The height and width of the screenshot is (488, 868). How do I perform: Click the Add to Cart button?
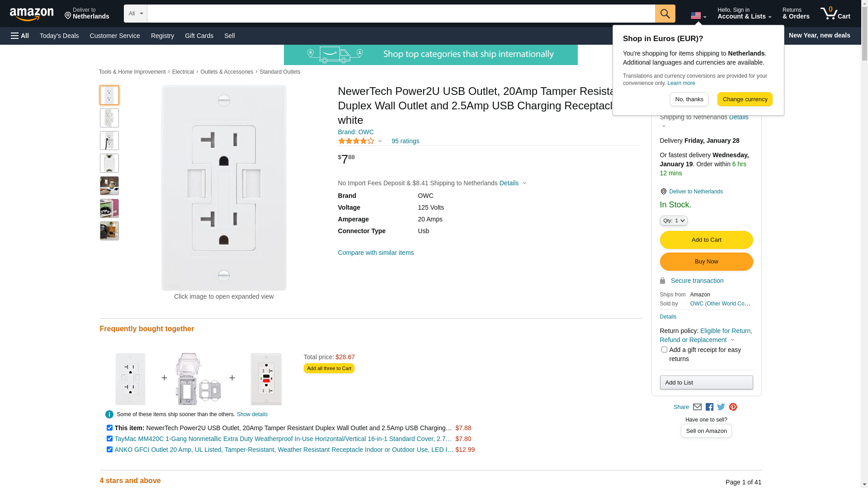point(706,240)
